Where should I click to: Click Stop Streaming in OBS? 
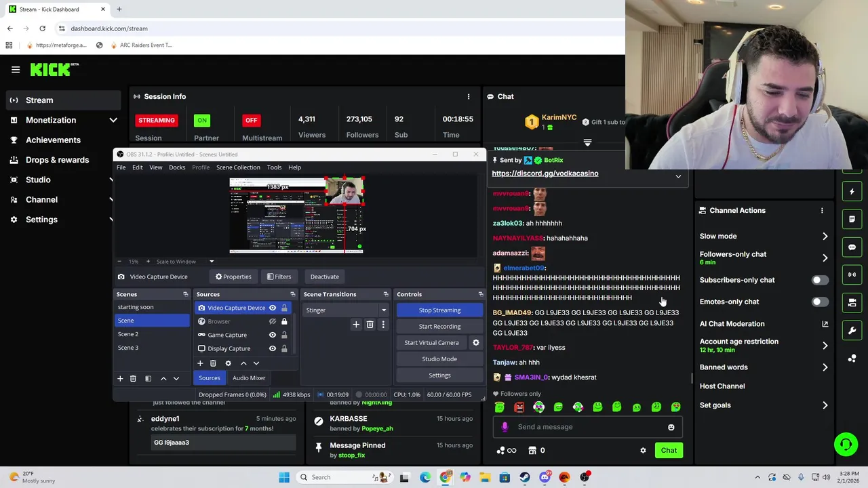[x=439, y=310]
